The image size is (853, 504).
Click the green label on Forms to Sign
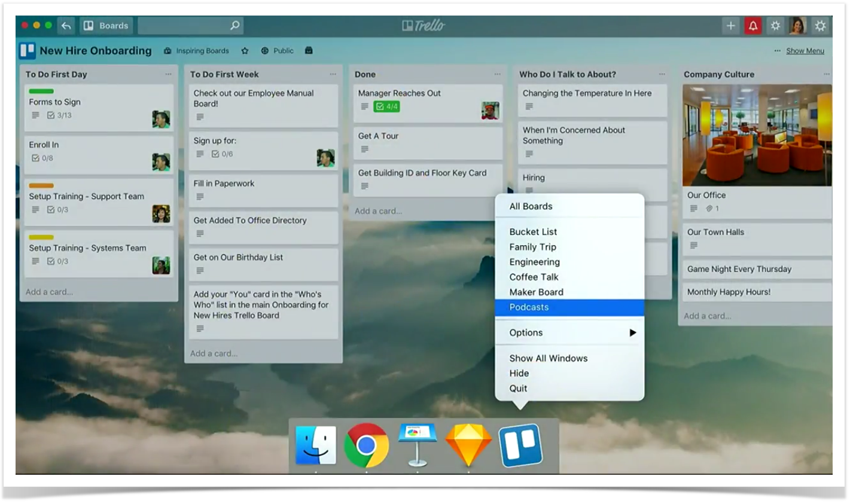[x=41, y=91]
